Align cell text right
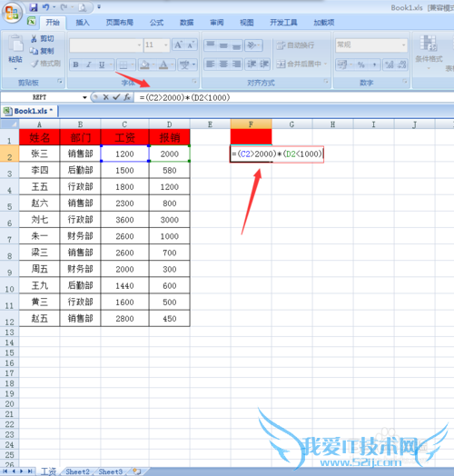Screen dimensions: 454x476 pyautogui.click(x=236, y=64)
